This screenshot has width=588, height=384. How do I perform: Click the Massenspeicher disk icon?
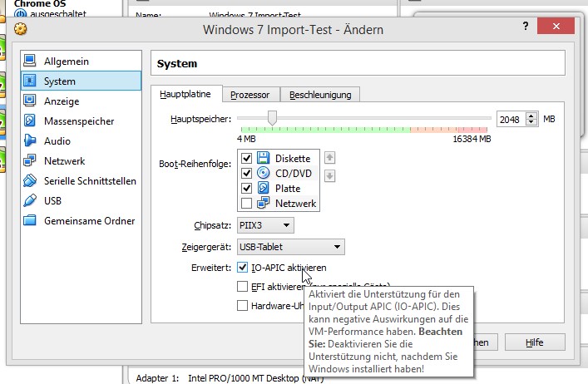tap(30, 121)
